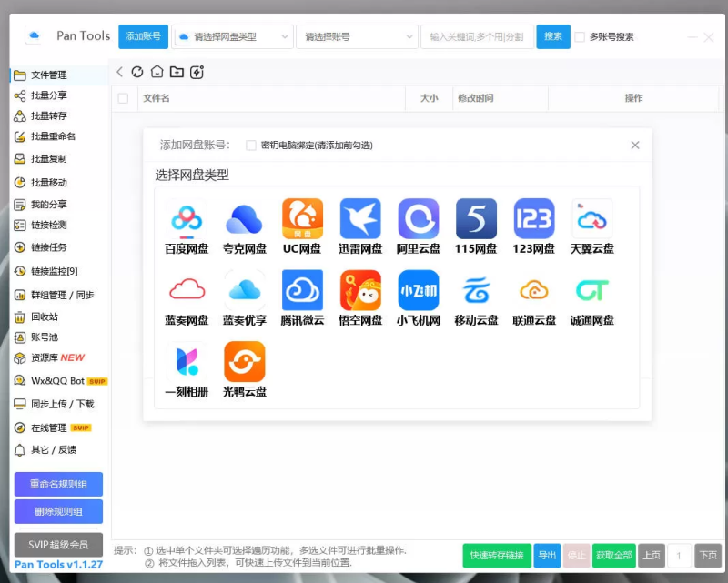Focus the keyword search input field
Screen dimensions: 728x583
pos(477,36)
